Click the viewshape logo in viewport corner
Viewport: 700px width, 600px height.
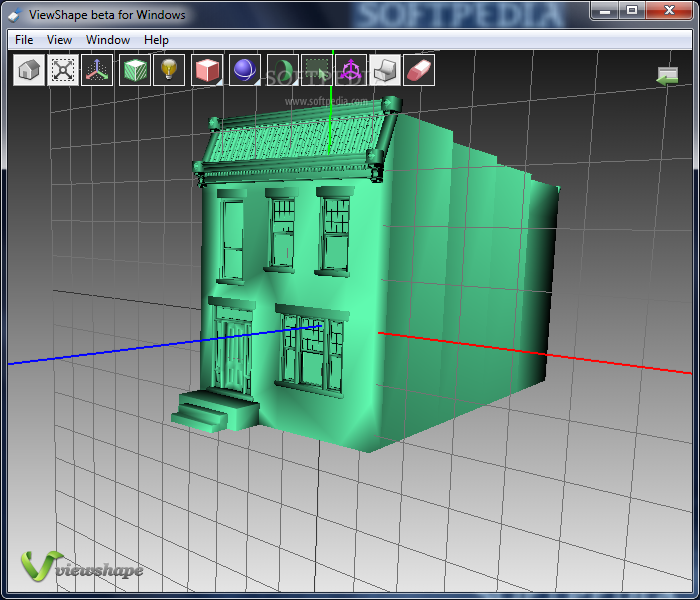82,566
